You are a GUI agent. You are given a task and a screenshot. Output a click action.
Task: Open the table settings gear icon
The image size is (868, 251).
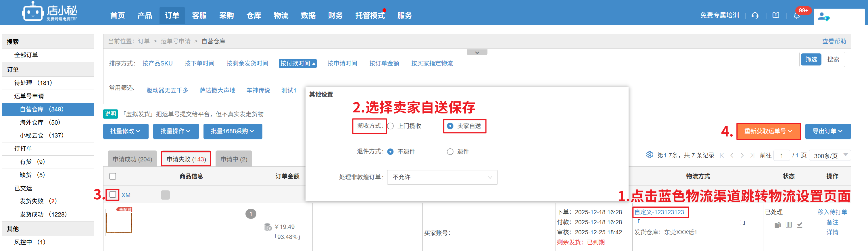649,155
